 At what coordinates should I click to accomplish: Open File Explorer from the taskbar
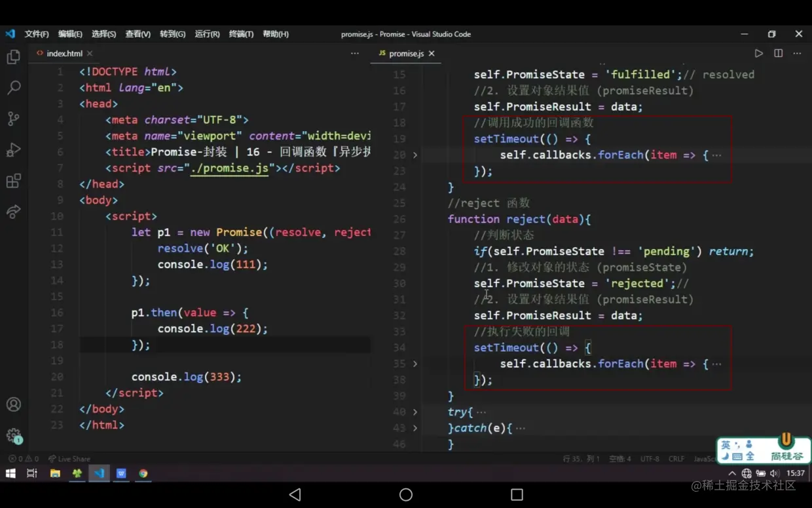55,473
